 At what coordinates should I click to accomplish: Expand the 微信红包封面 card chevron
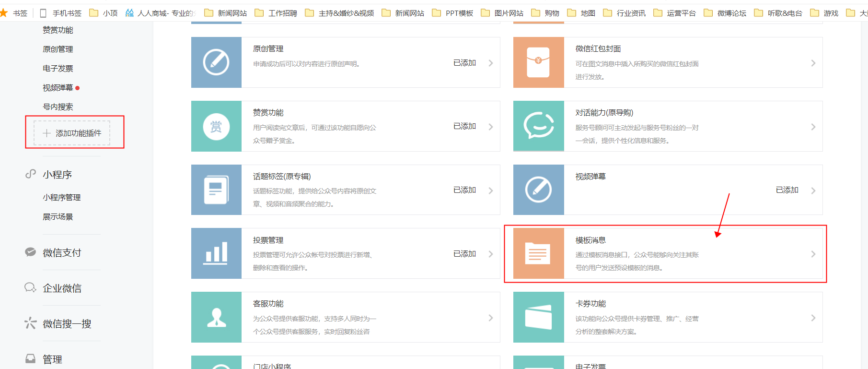click(813, 63)
